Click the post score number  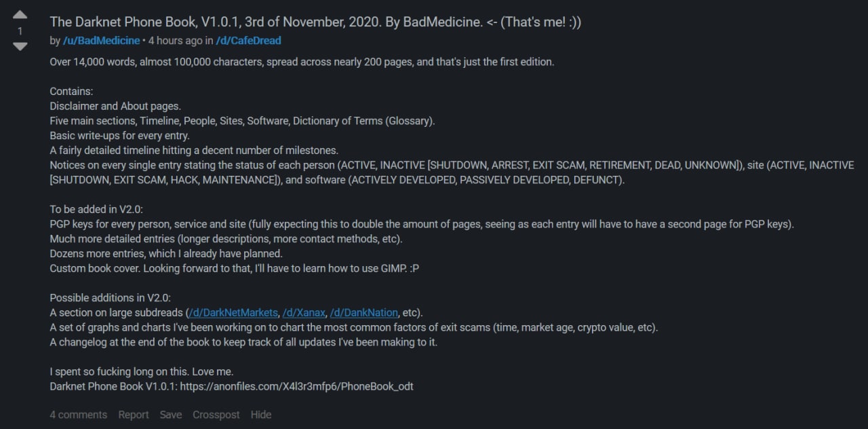click(x=20, y=31)
